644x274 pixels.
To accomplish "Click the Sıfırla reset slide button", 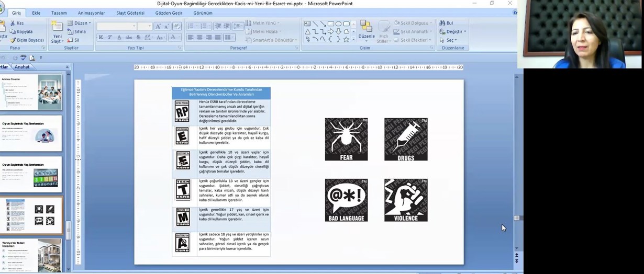I will tap(76, 31).
